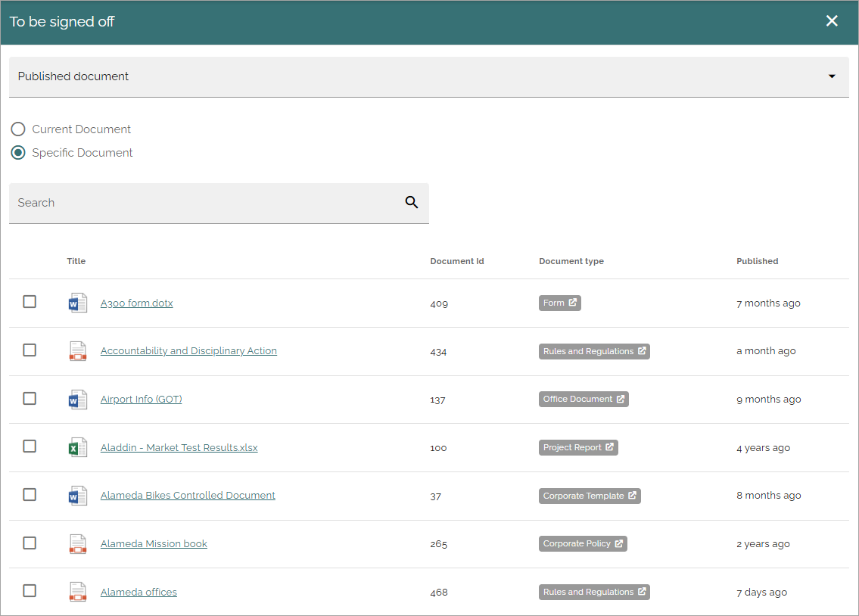Click the file icon beside Accountability and Disciplinary Action
Viewport: 859px width, 616px height.
[x=78, y=351]
